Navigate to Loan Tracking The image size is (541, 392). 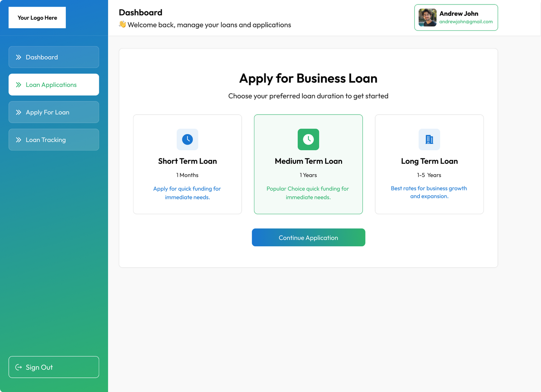pyautogui.click(x=54, y=140)
